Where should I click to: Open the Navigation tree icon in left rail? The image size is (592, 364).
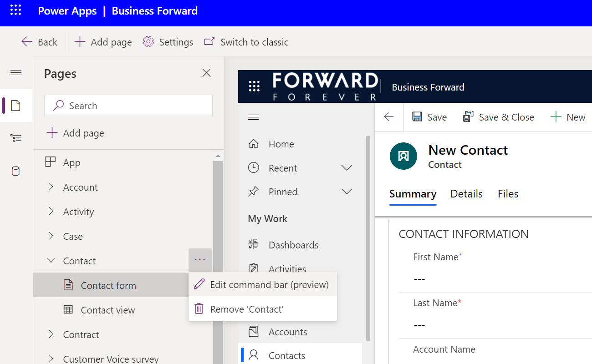[16, 138]
